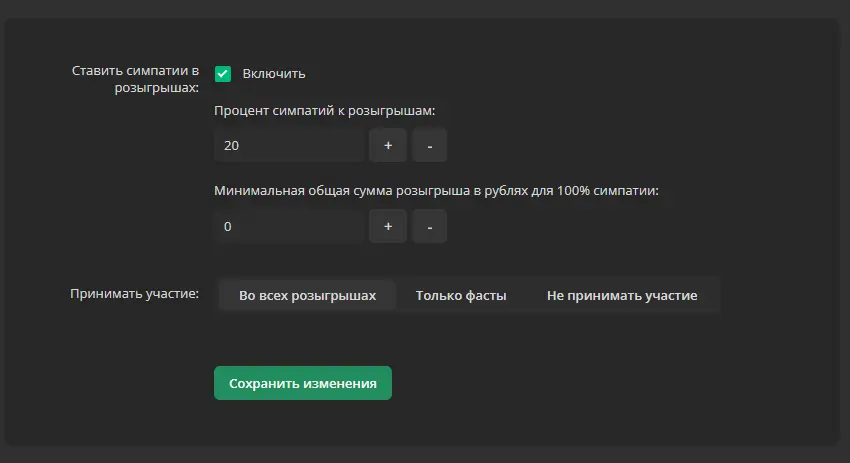The width and height of the screenshot is (850, 463).
Task: Raise the minimum ruble sum above 0
Action: [388, 226]
